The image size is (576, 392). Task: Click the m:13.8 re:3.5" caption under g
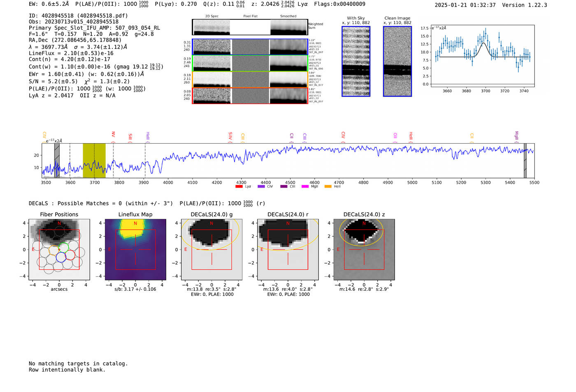[211, 289]
